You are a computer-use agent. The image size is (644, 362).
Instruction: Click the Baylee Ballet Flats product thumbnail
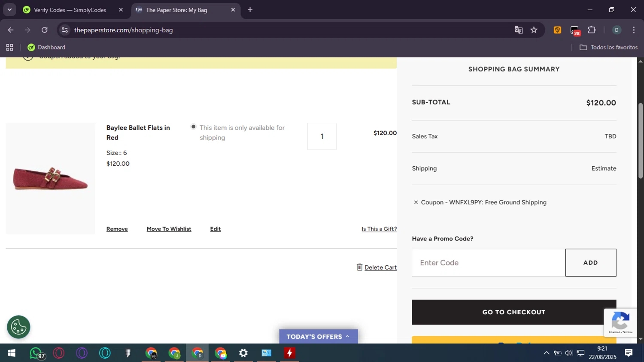[50, 178]
